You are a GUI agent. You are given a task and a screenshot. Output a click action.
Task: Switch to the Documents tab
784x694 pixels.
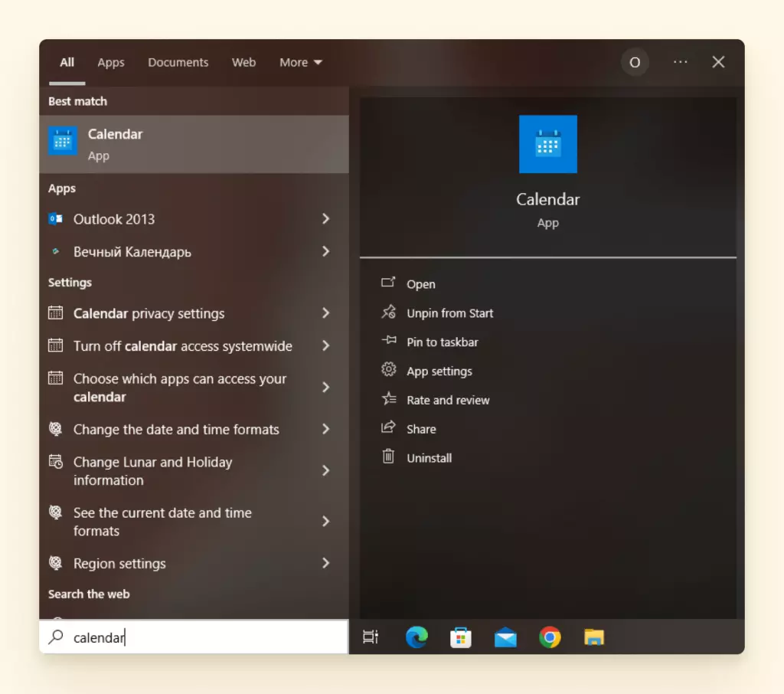click(178, 63)
